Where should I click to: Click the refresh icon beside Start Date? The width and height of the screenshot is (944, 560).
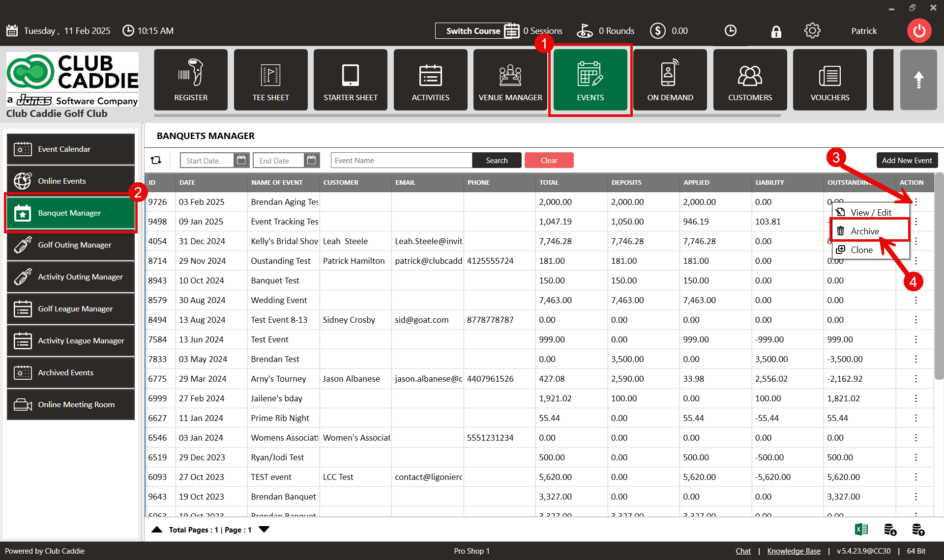[156, 160]
